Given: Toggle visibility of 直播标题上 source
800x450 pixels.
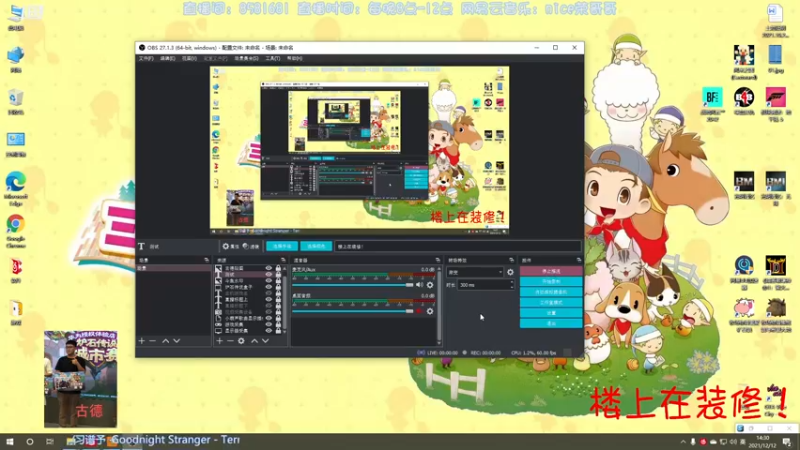Looking at the screenshot, I should tap(269, 299).
